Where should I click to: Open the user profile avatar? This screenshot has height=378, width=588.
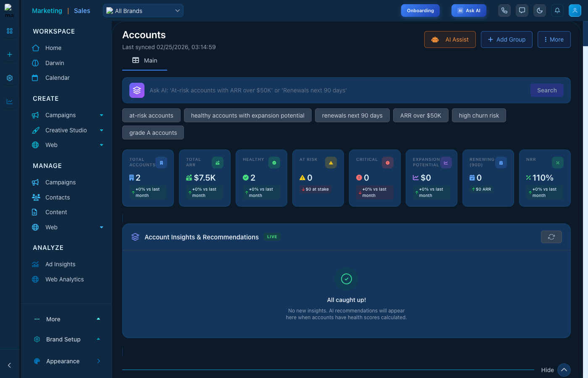coord(575,10)
